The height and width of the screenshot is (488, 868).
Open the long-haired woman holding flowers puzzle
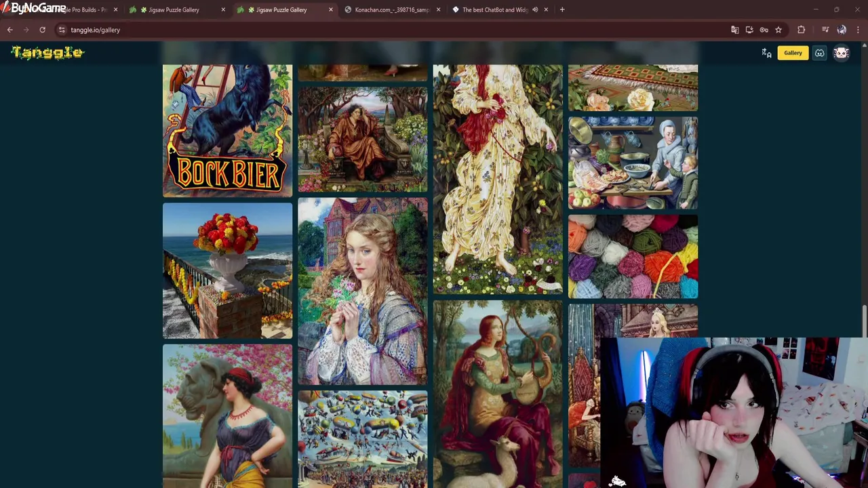coord(363,291)
